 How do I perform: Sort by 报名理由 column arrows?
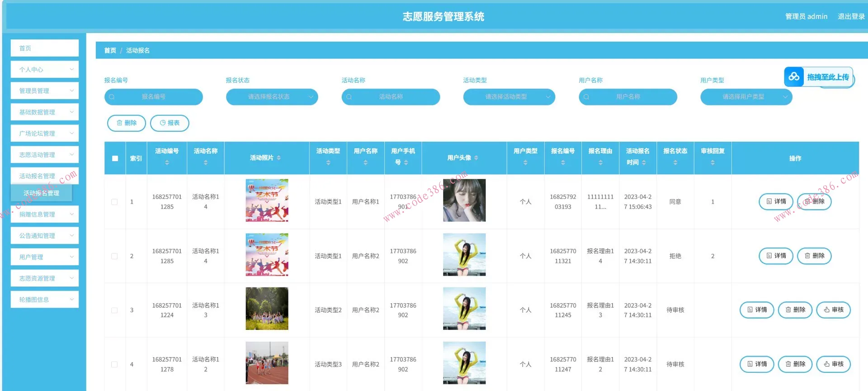[600, 162]
